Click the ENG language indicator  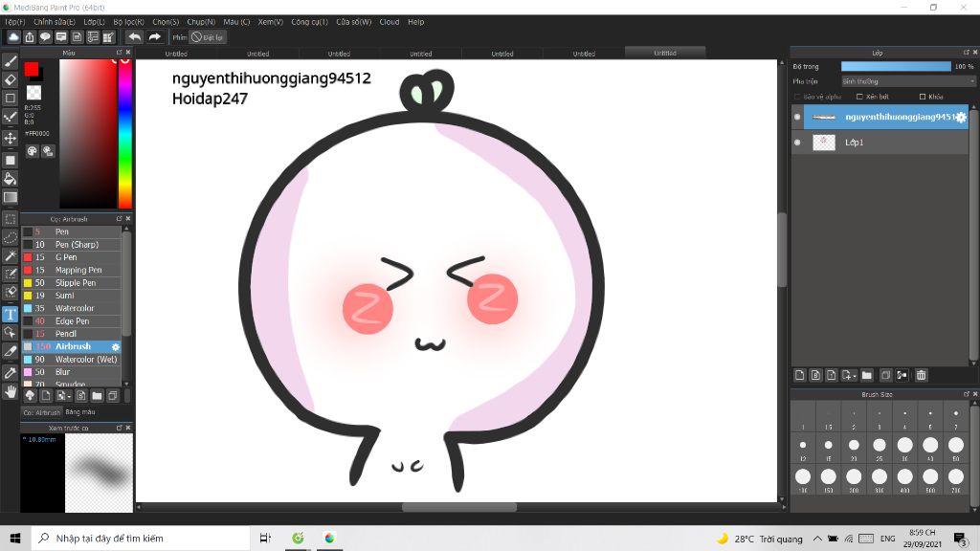(x=887, y=539)
